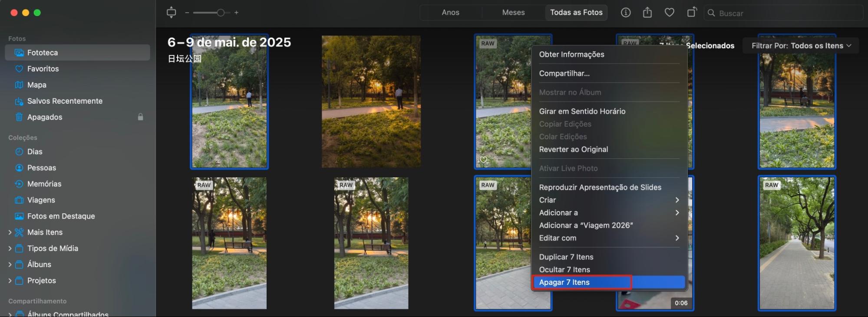Image resolution: width=868 pixels, height=317 pixels.
Task: Expand the Álbuns section
Action: pyautogui.click(x=10, y=265)
